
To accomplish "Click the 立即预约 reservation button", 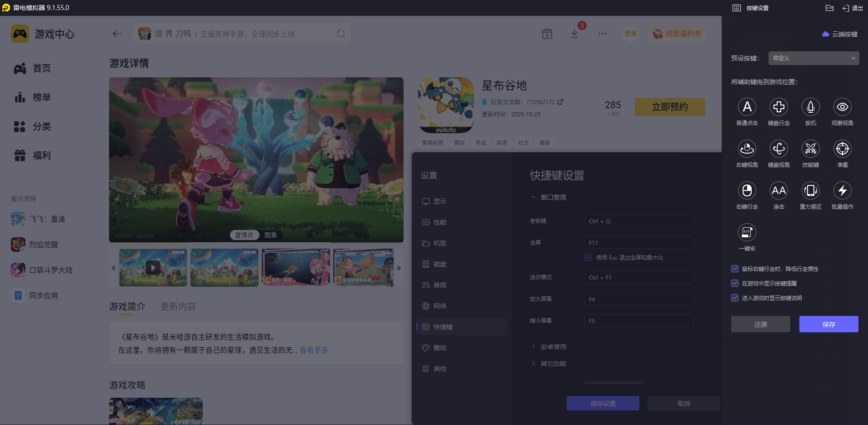I will tap(669, 106).
